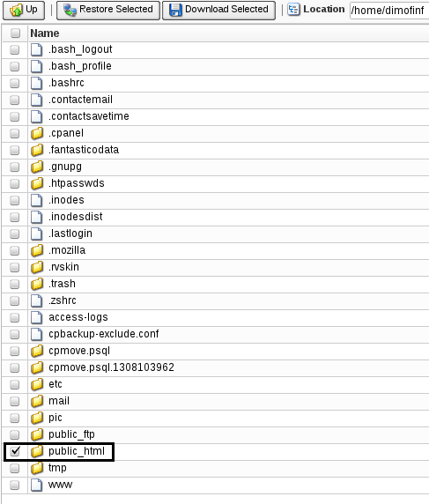Click the cpmove.psql folder icon

pos(37,351)
